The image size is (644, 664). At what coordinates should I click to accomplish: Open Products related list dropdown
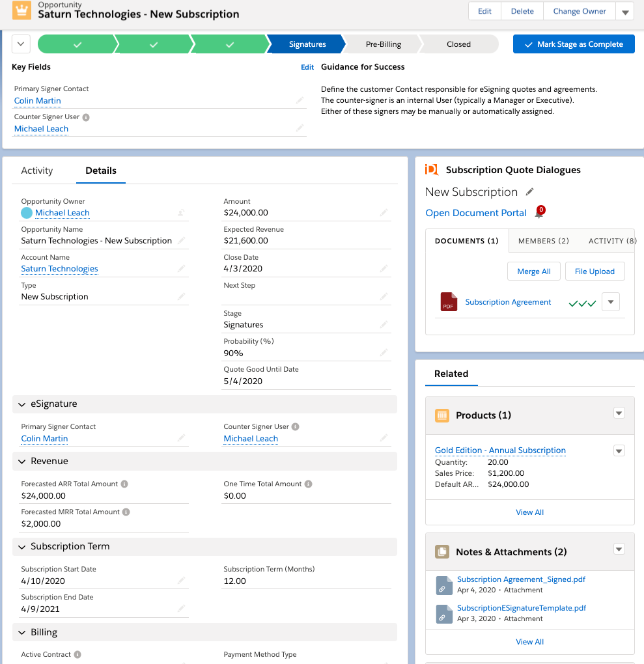(619, 413)
